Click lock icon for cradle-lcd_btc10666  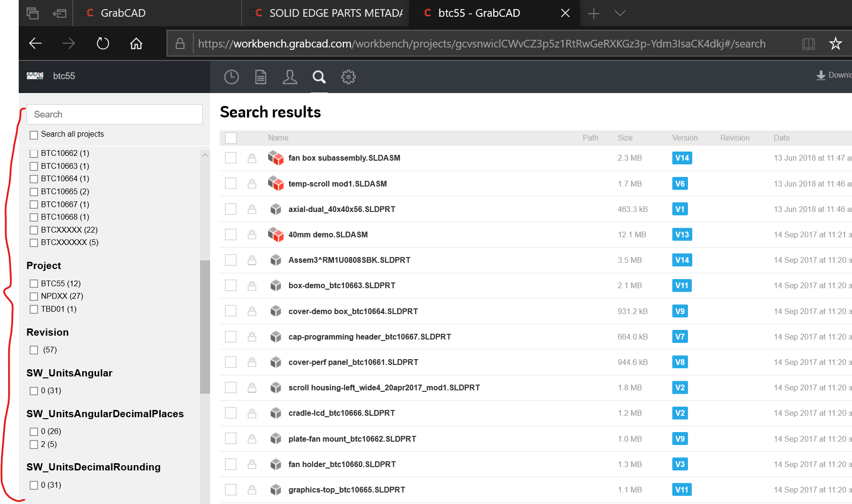coord(252,413)
